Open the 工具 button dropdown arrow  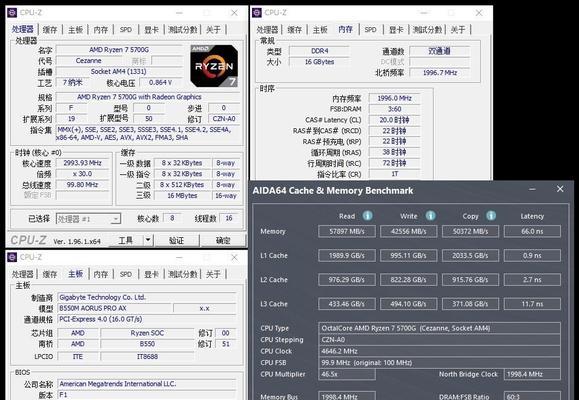click(x=148, y=240)
